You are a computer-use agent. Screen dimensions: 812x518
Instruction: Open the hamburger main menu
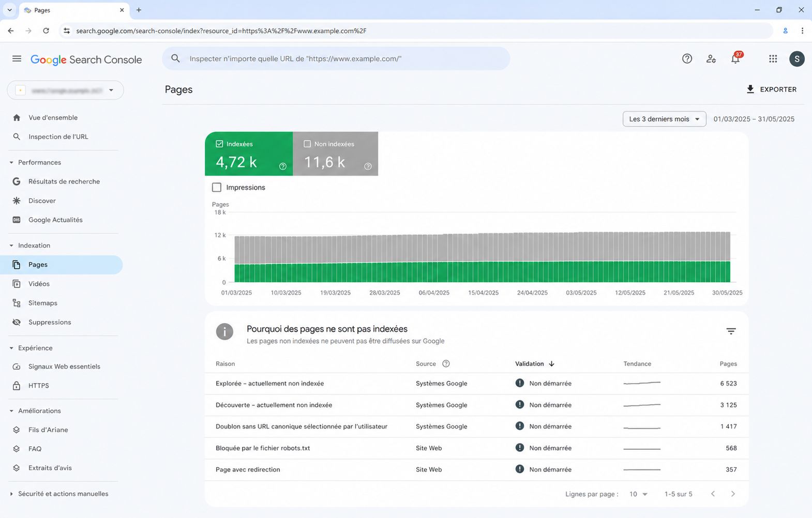(x=17, y=59)
